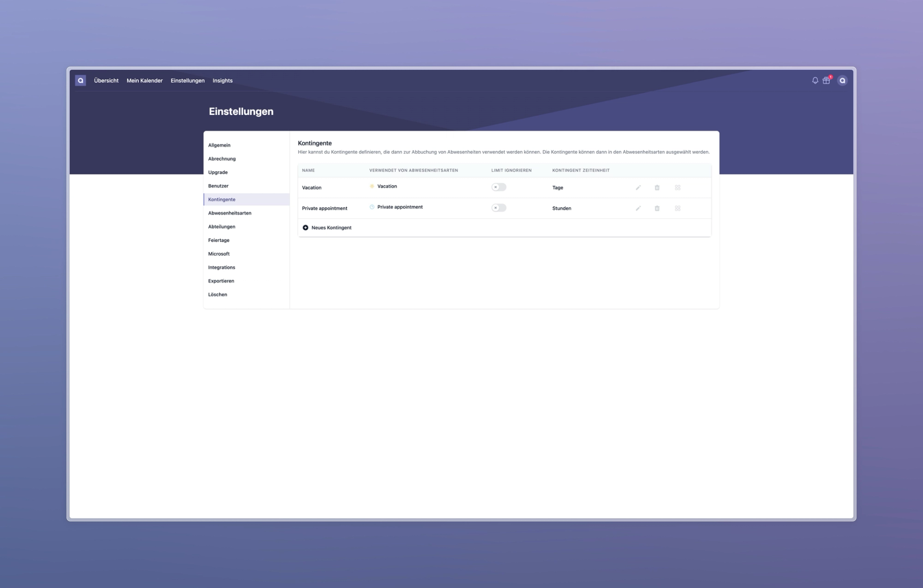Open the gift icon with red badge
The image size is (923, 588).
click(826, 81)
